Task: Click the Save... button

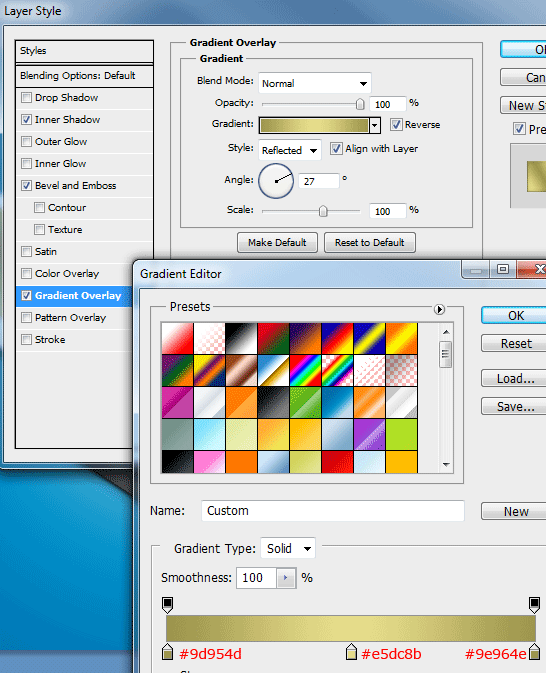Action: (514, 406)
